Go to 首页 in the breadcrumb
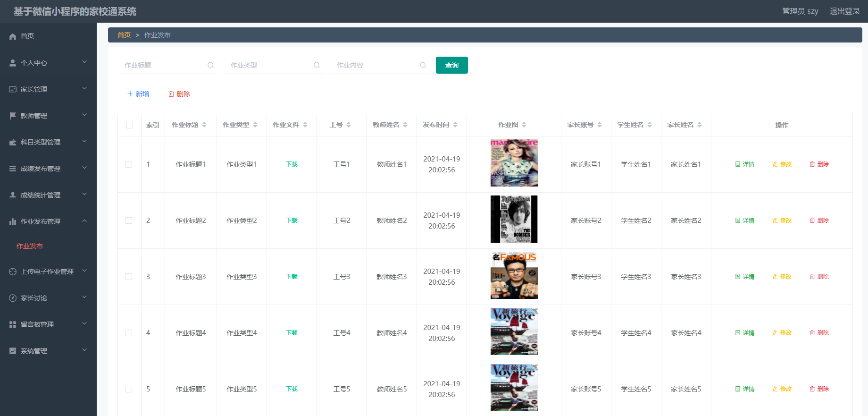The width and height of the screenshot is (868, 416). [124, 35]
